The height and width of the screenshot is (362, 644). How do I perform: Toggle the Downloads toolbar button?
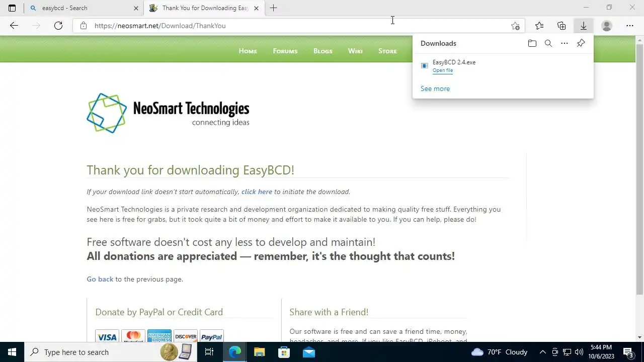(x=584, y=26)
